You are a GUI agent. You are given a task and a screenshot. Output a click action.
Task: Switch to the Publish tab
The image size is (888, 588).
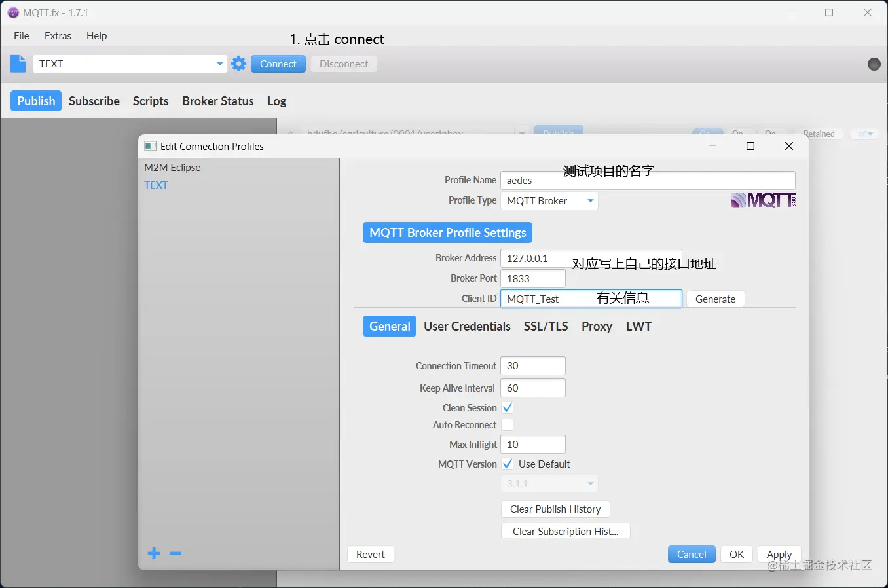click(36, 101)
